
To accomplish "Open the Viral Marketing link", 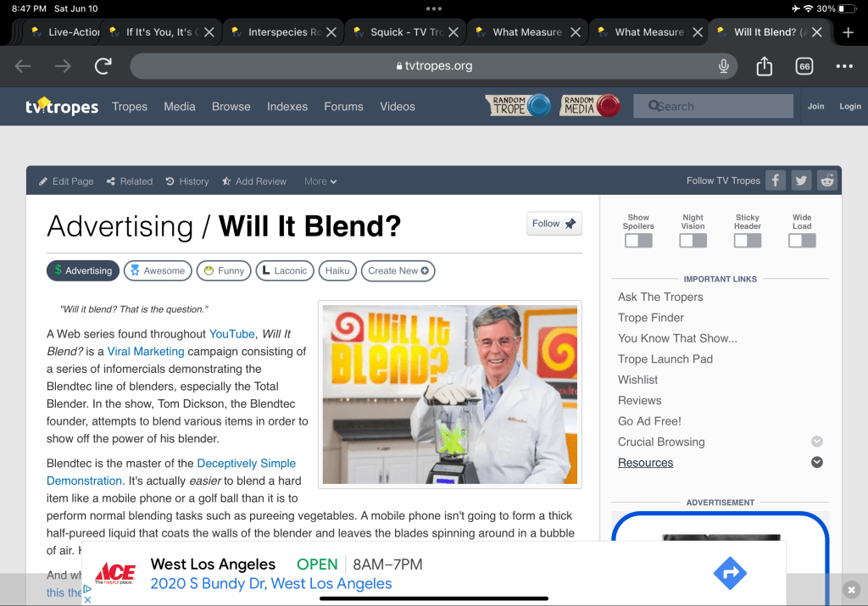I will pyautogui.click(x=146, y=351).
